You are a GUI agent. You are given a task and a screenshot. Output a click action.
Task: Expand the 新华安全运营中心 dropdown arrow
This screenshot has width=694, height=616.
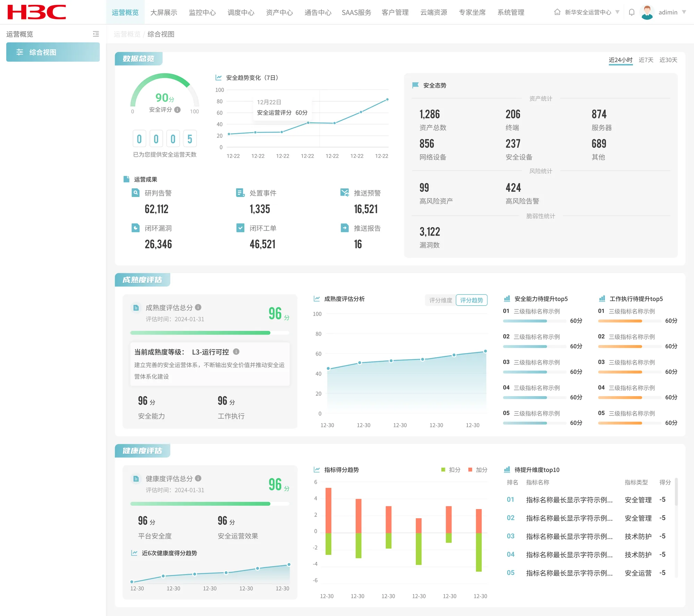coord(617,12)
